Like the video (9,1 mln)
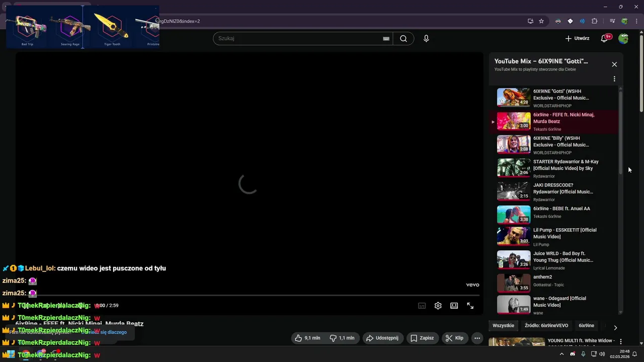644x362 pixels. pyautogui.click(x=308, y=338)
